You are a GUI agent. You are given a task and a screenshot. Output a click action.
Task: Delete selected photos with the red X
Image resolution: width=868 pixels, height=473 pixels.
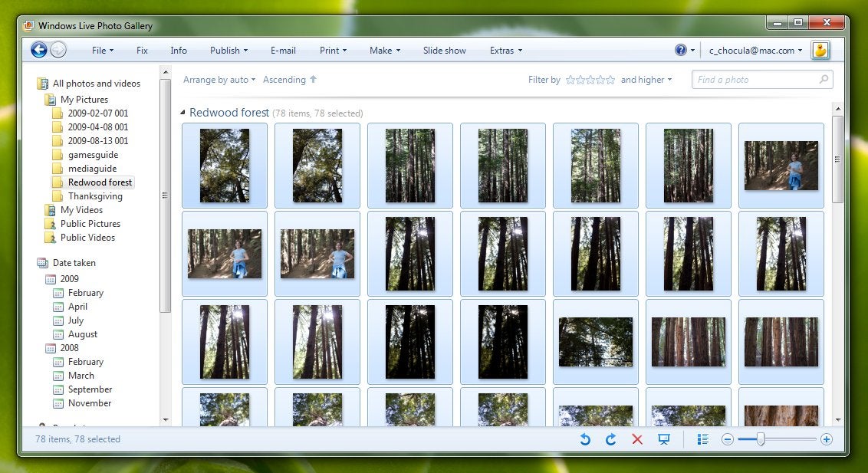point(637,439)
